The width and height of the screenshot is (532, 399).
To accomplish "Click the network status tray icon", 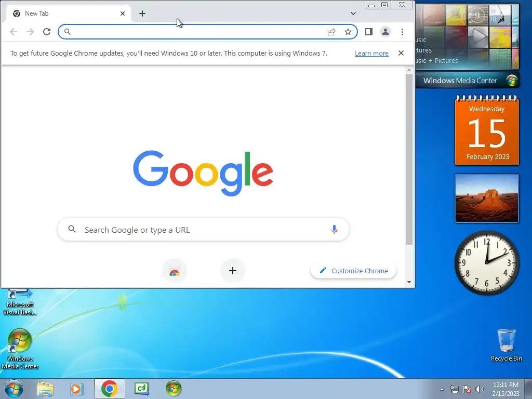I will point(454,389).
